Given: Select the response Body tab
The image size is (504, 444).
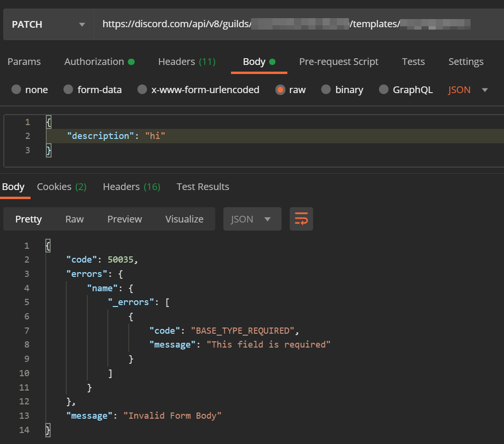Looking at the screenshot, I should click(13, 187).
